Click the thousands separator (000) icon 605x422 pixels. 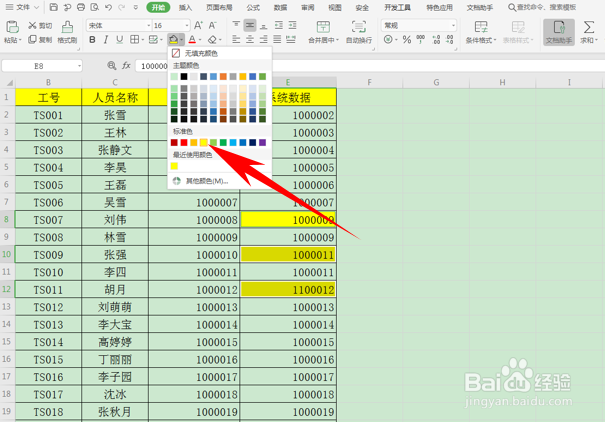click(421, 39)
